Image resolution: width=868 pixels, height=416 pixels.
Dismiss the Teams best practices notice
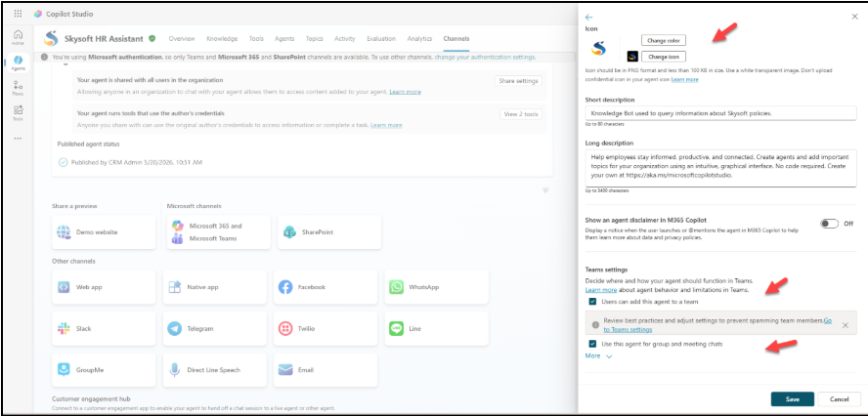point(846,325)
